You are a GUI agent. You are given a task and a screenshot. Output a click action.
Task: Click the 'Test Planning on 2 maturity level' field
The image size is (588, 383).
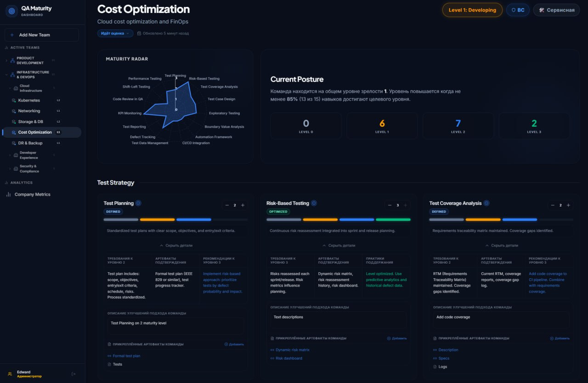176,326
